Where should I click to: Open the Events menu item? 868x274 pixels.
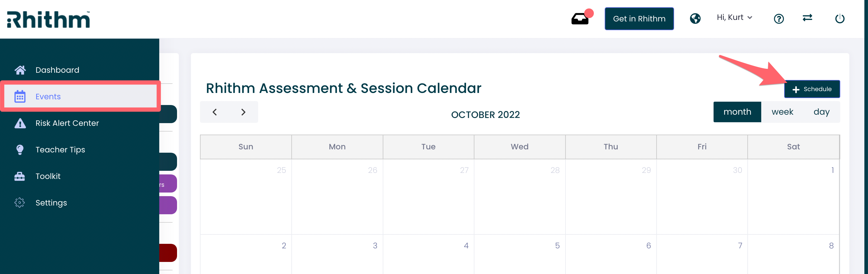(x=80, y=96)
